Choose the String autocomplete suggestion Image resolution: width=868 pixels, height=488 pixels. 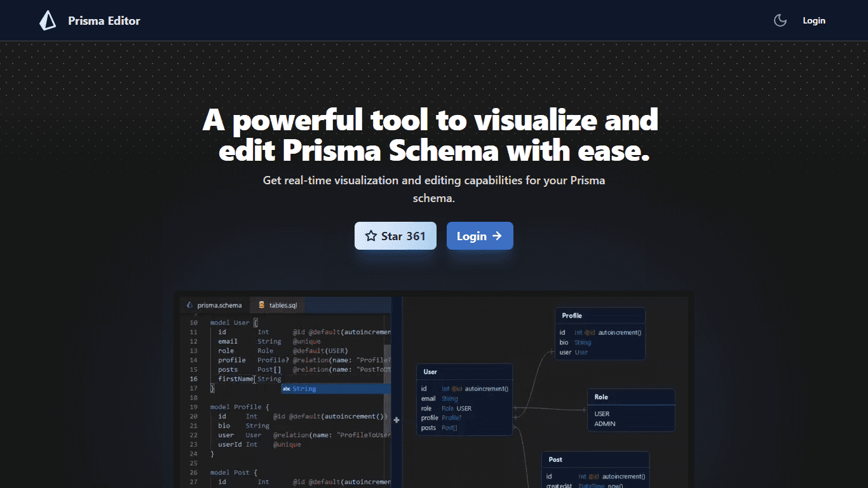(336, 388)
